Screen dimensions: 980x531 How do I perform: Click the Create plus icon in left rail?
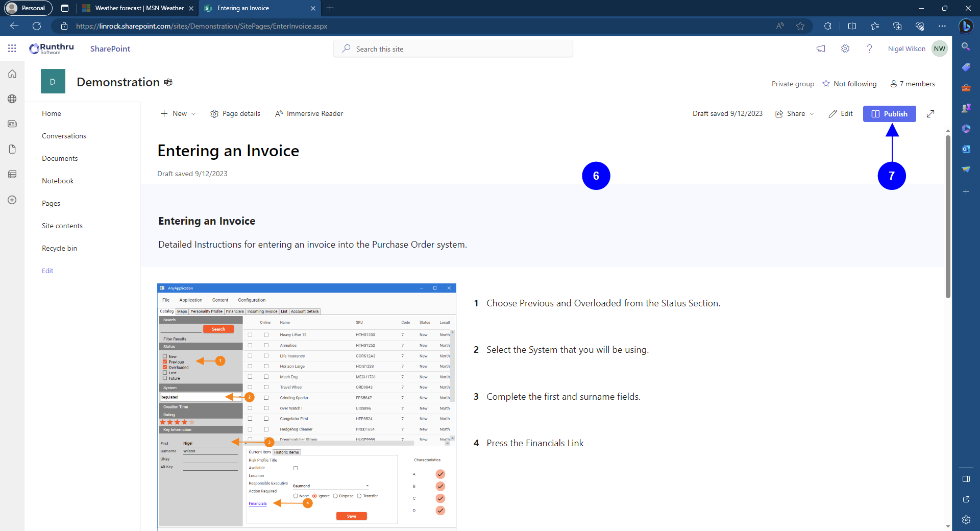12,200
